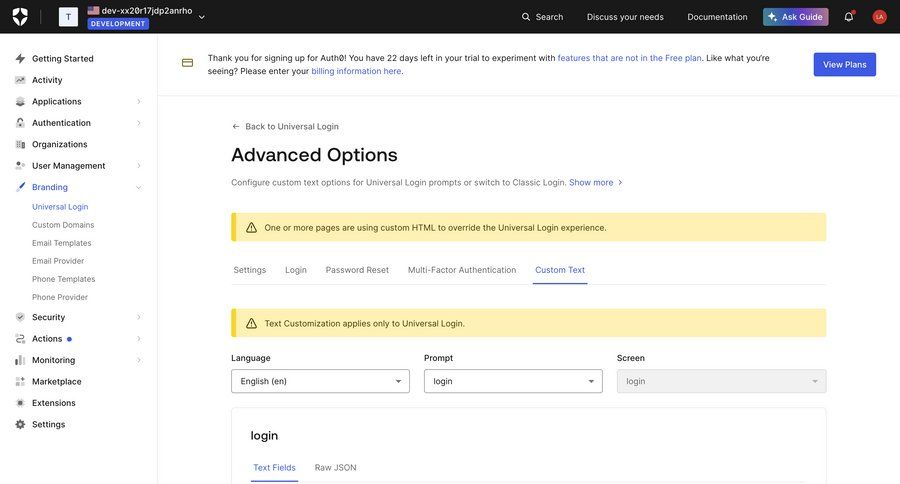Click the Actions blue notification dot
This screenshot has width=900, height=484.
pos(69,339)
